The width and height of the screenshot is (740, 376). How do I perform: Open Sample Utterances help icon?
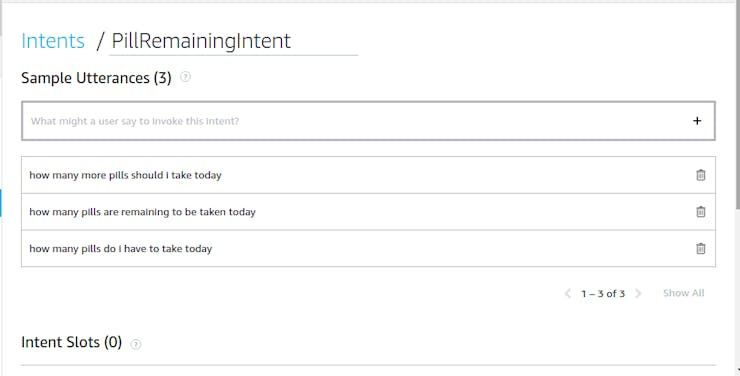point(185,77)
